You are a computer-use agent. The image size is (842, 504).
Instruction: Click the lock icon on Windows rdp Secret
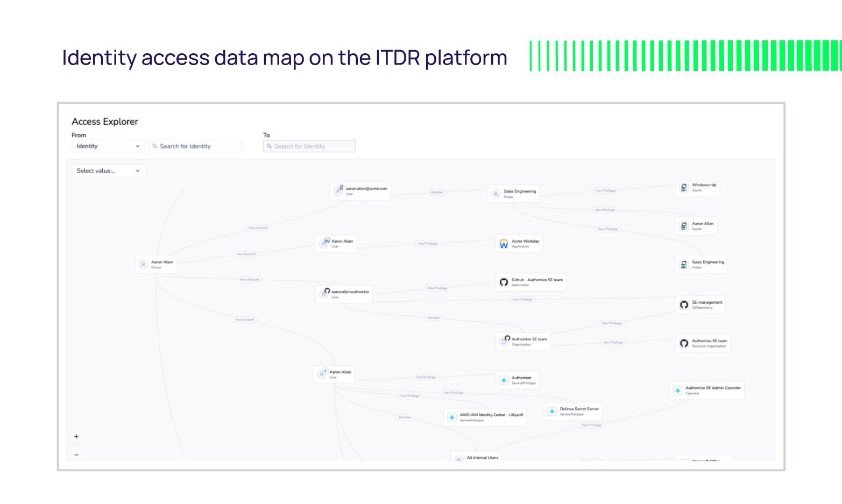(x=683, y=187)
